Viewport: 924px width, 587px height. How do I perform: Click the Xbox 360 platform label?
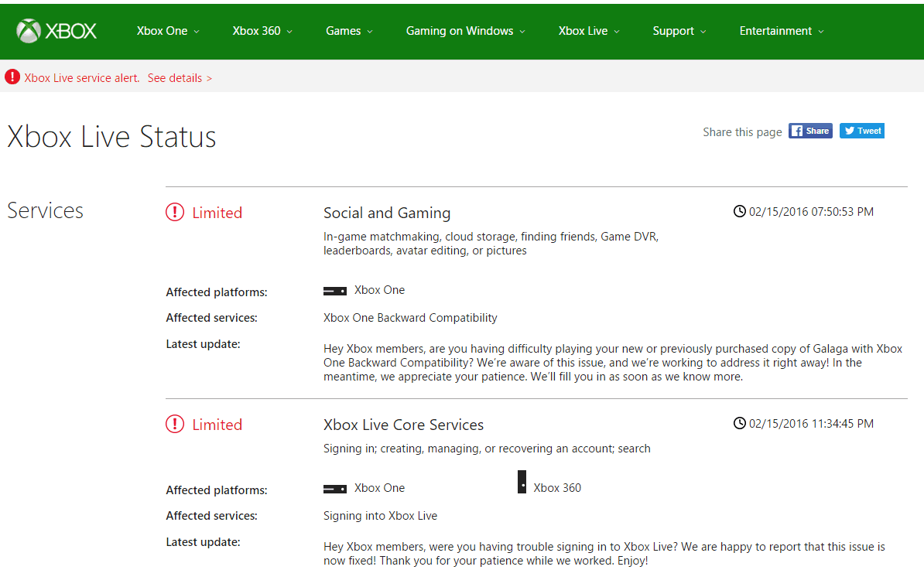(557, 487)
